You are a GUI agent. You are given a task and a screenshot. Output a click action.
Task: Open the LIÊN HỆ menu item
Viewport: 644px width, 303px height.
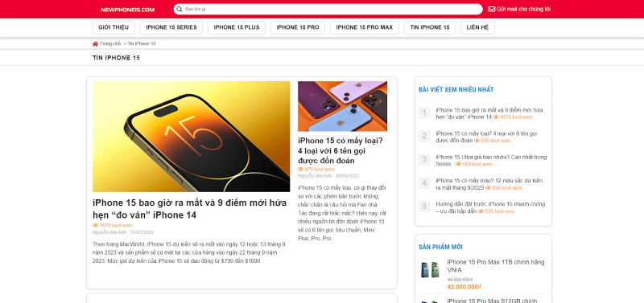tap(477, 27)
